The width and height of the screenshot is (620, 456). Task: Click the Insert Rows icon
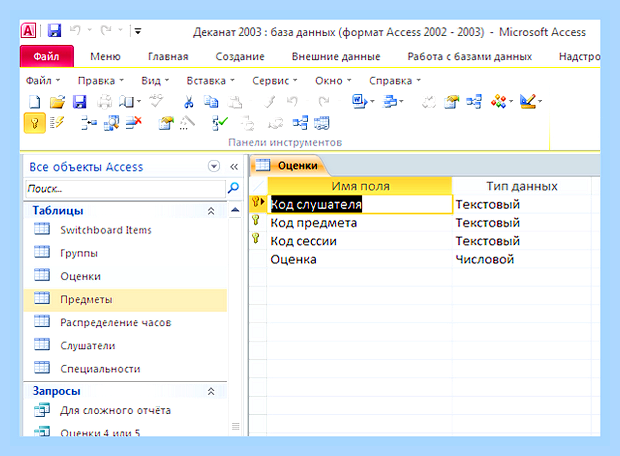(89, 123)
